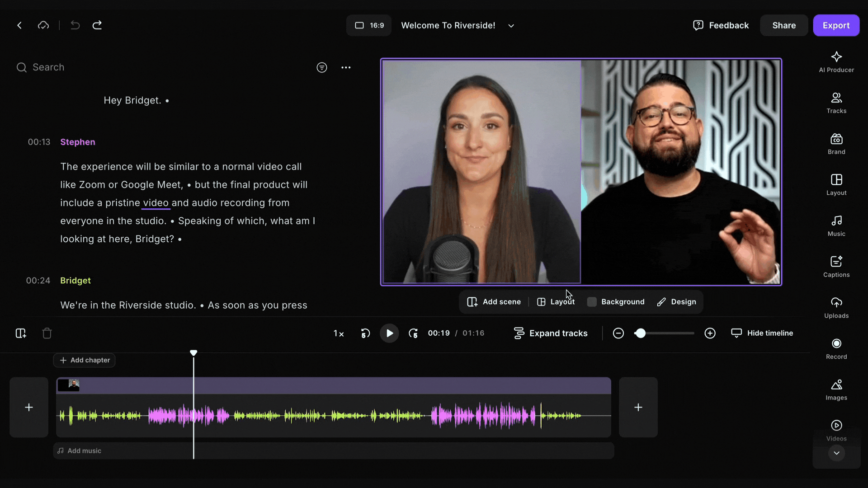This screenshot has height=488, width=868.
Task: Click the delete trash icon
Action: point(47,333)
